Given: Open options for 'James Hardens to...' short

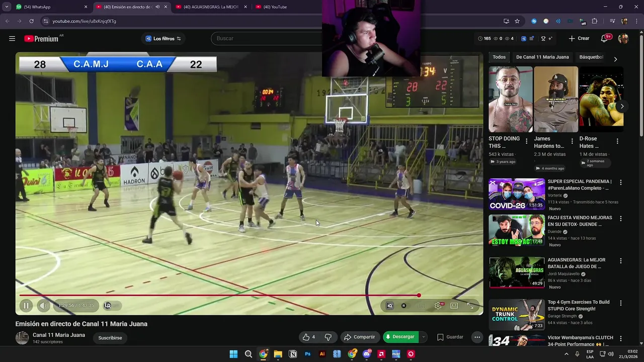Looking at the screenshot, I should pyautogui.click(x=572, y=141).
